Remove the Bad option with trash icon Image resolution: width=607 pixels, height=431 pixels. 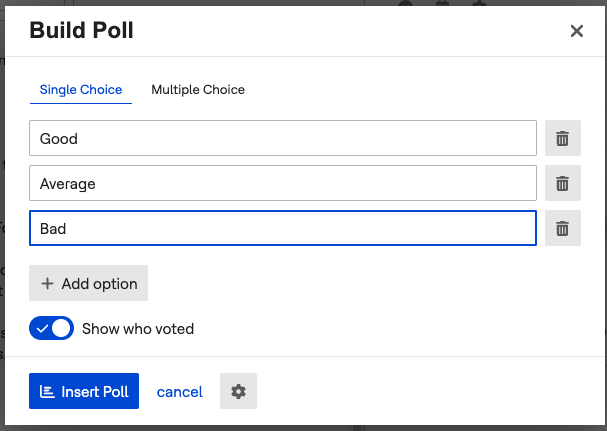[x=562, y=229]
